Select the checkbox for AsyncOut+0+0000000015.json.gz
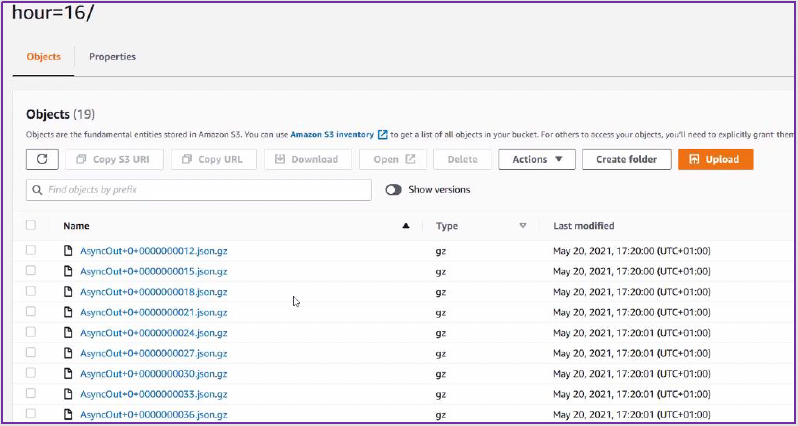The width and height of the screenshot is (798, 426). 31,271
